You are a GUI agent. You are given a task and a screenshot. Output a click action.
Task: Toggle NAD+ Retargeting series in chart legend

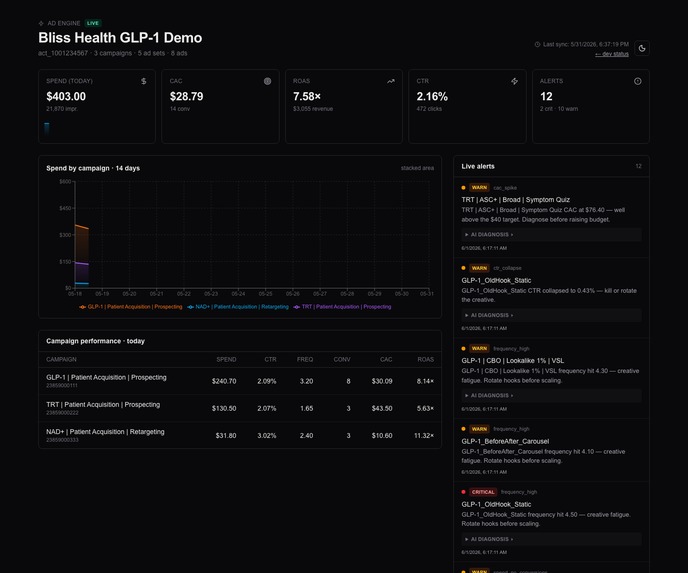(x=238, y=307)
